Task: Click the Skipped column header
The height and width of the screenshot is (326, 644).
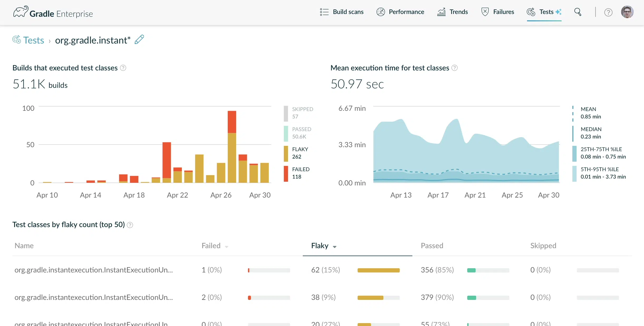Action: [x=543, y=246]
